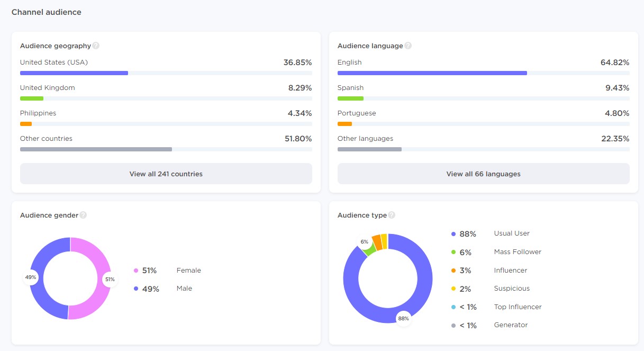Viewport: 644px width, 351px height.
Task: Select the yellow Suspicious legend dot
Action: [x=453, y=289]
